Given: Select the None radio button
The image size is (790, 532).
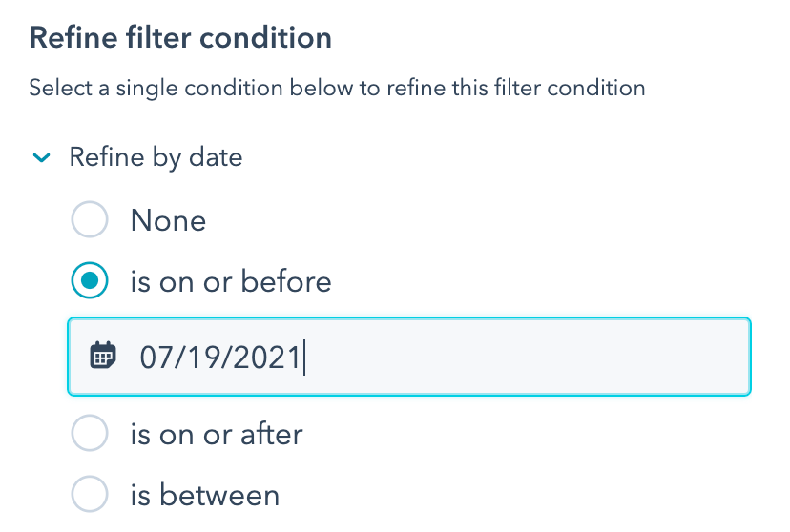Looking at the screenshot, I should pyautogui.click(x=90, y=221).
